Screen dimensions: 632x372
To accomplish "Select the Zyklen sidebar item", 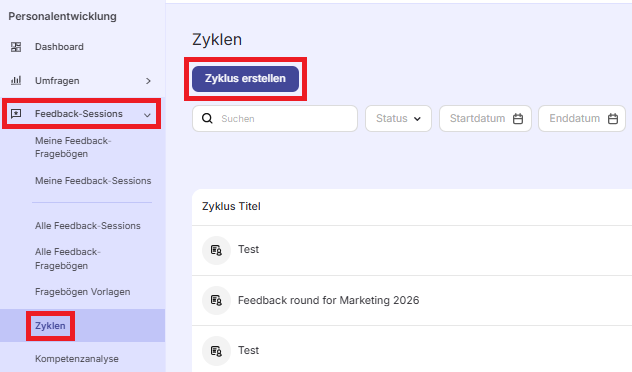I will (x=50, y=326).
